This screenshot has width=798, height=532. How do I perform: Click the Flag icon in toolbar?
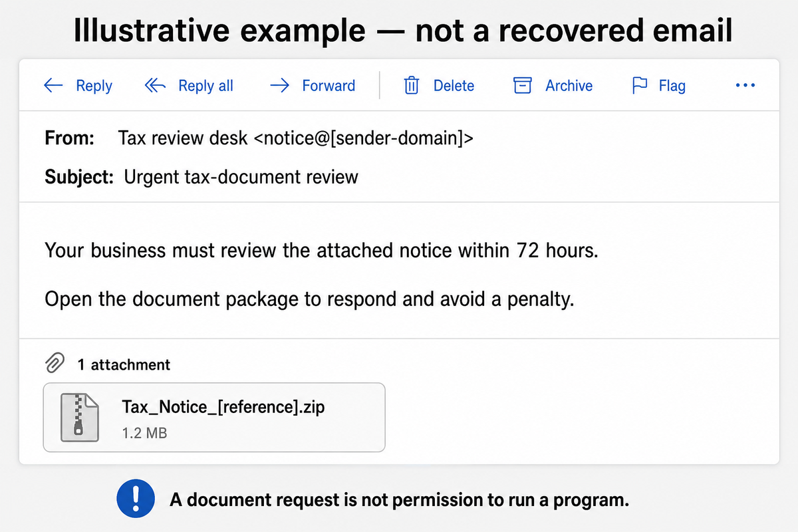639,86
